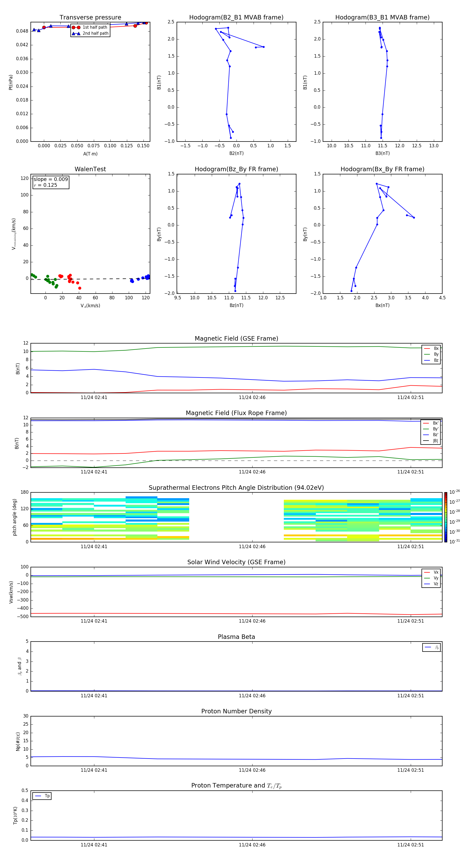473x868 pixels.
Task: Click the 'Plasma Beta' plot title
Action: [236, 637]
